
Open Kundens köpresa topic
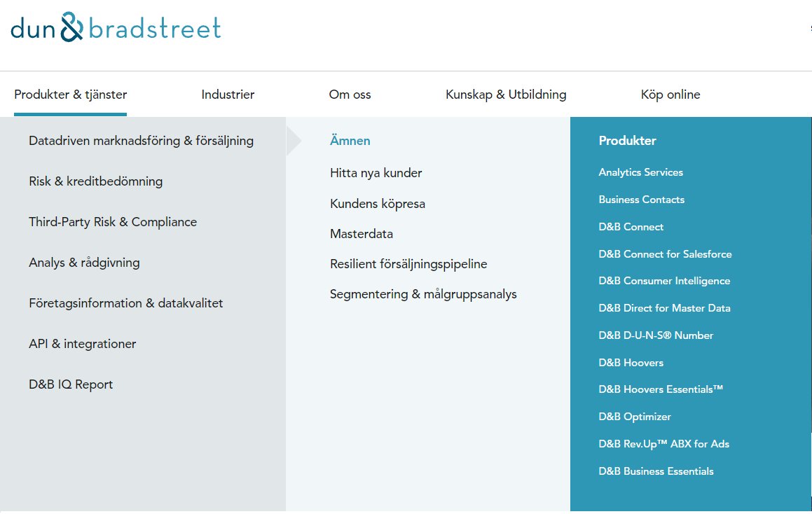point(378,203)
